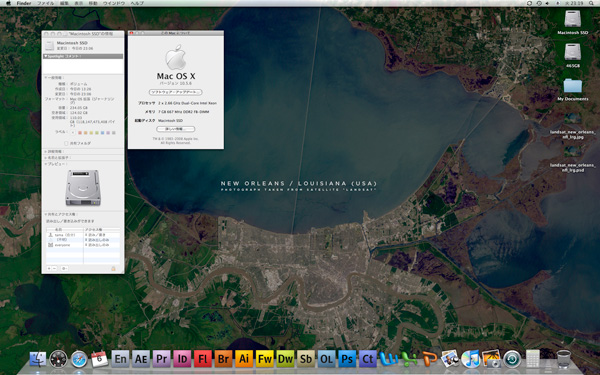Open Preview app icon in Dock

pyautogui.click(x=450, y=359)
